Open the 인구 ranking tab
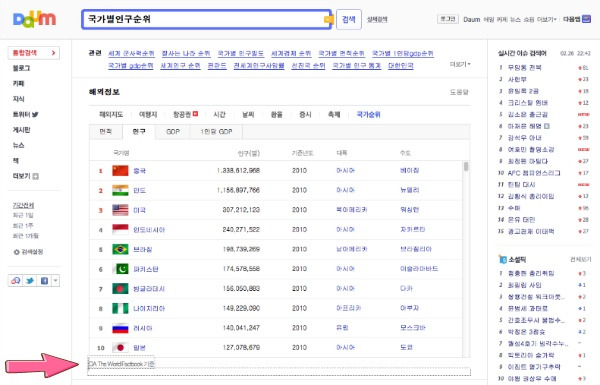The height and width of the screenshot is (385, 600). click(139, 132)
